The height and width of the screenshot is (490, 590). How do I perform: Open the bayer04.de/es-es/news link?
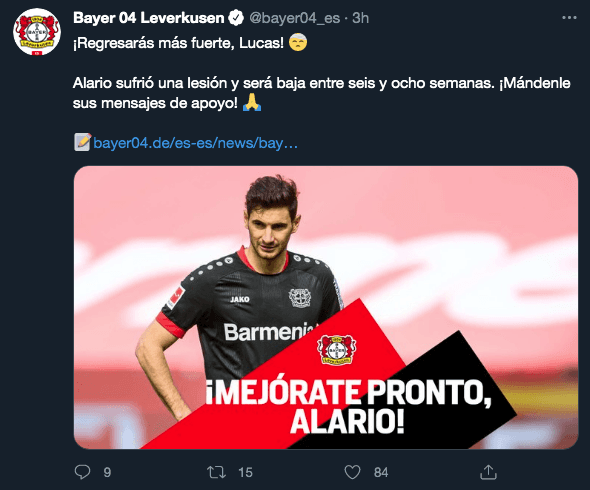point(196,143)
